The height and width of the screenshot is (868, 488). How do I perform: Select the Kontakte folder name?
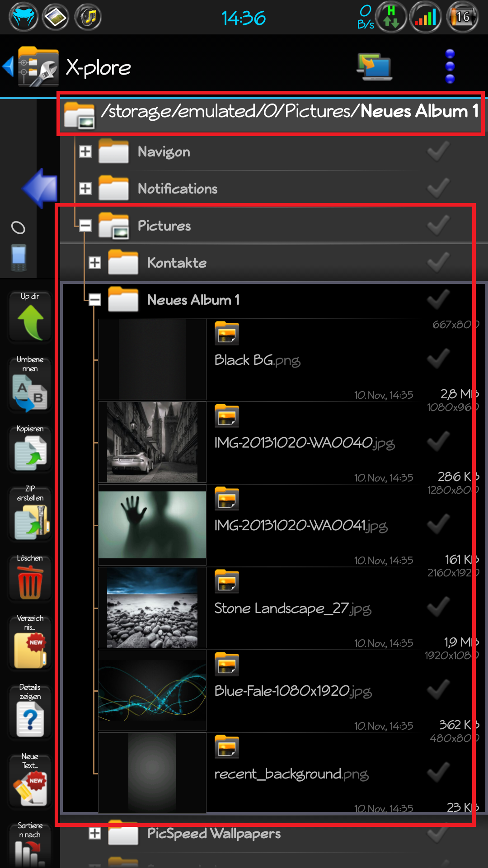click(x=177, y=263)
